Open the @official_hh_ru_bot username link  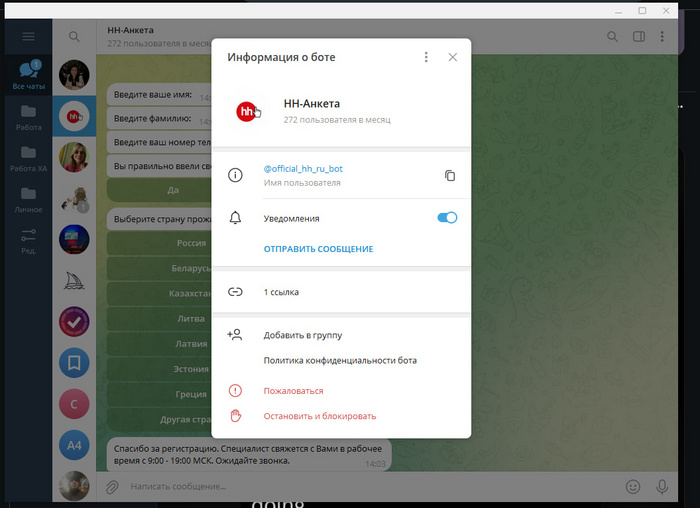pos(303,169)
